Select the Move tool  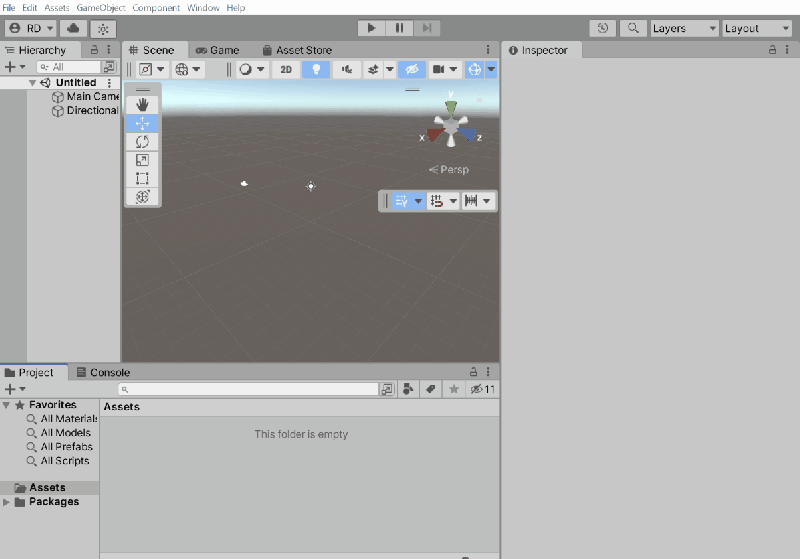(x=142, y=123)
